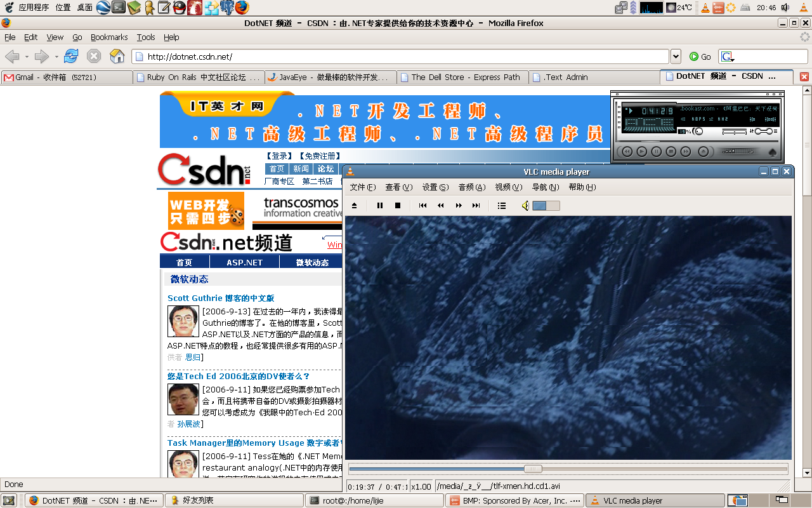Switch to the .Text Admin tab
Image resolution: width=812 pixels, height=508 pixels.
point(594,77)
